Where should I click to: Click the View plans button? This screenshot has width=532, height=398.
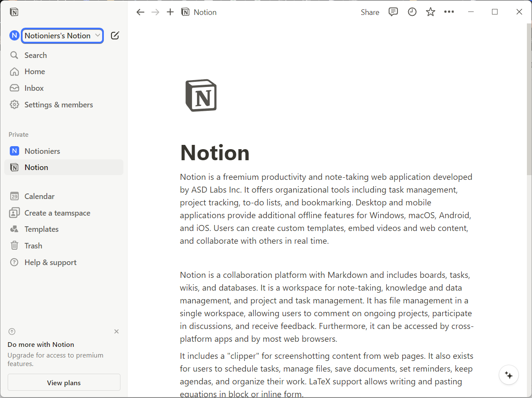64,383
